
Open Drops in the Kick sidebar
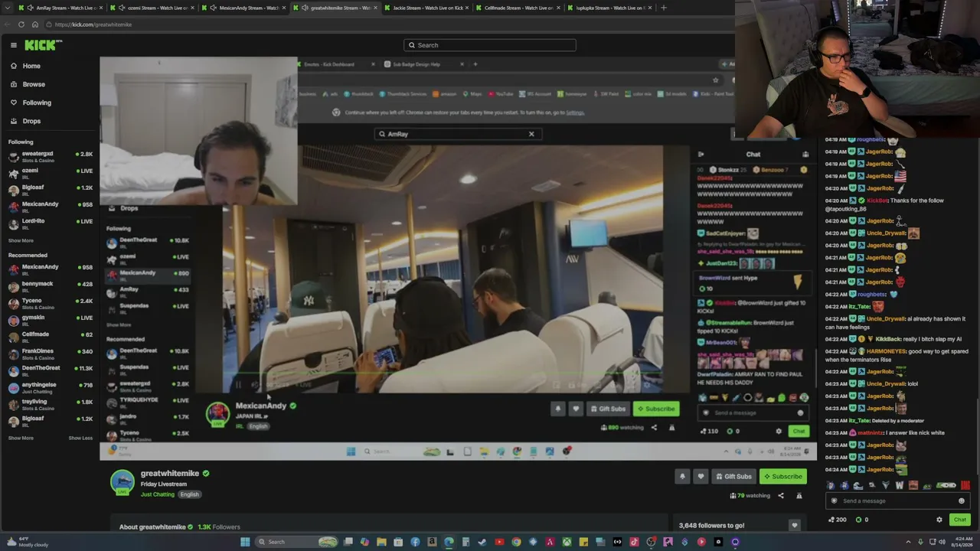31,121
